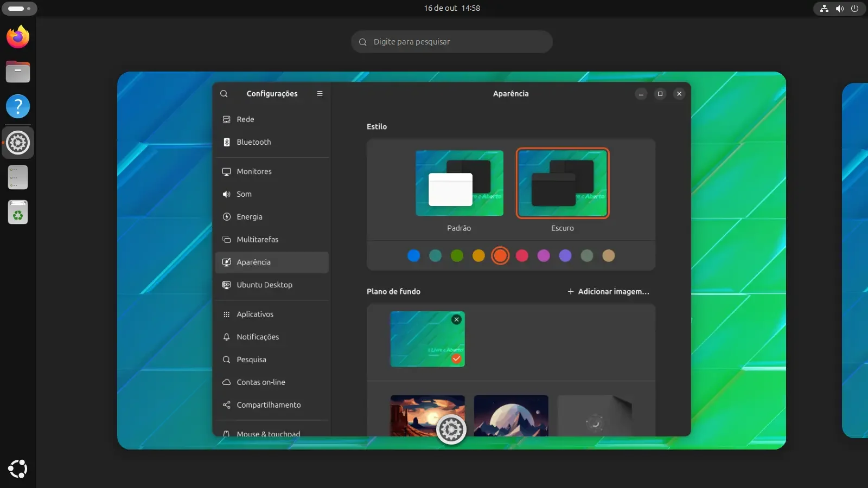Choose the tan brown accent color
Image resolution: width=868 pixels, height=488 pixels.
click(609, 256)
